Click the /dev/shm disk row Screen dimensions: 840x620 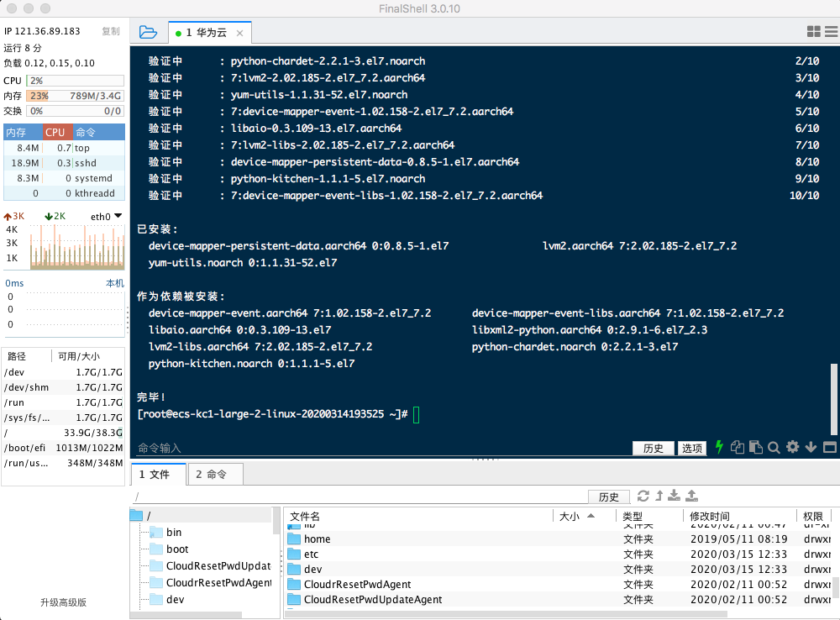(x=63, y=387)
